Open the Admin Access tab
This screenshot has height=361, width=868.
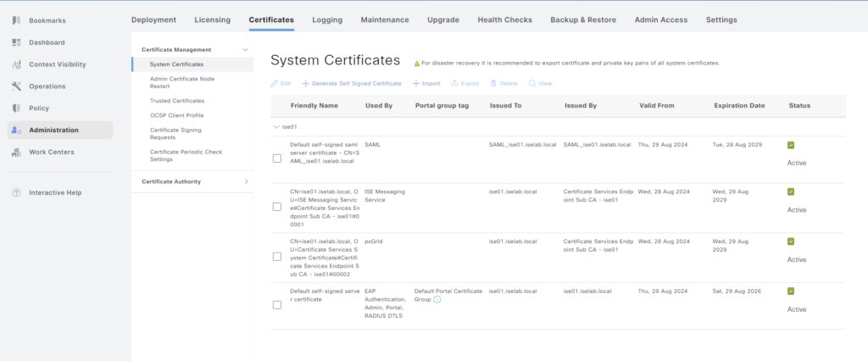tap(661, 20)
